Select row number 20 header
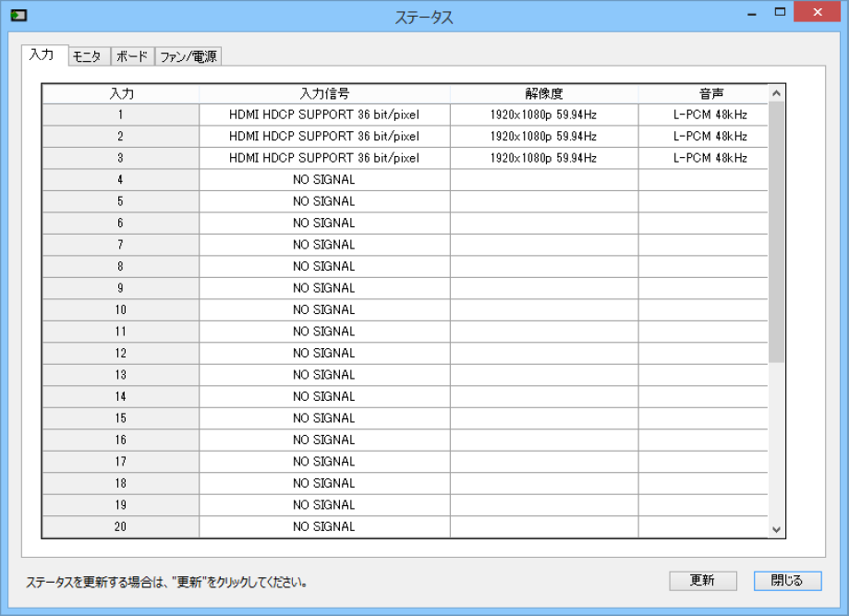This screenshot has width=849, height=616. point(121,526)
